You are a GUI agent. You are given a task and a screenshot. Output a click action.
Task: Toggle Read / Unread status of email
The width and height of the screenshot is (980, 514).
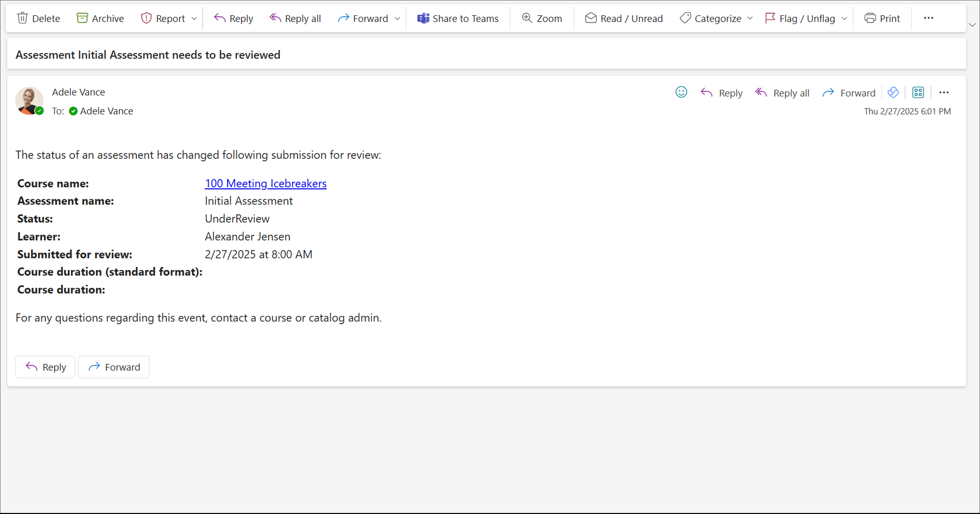click(x=624, y=18)
